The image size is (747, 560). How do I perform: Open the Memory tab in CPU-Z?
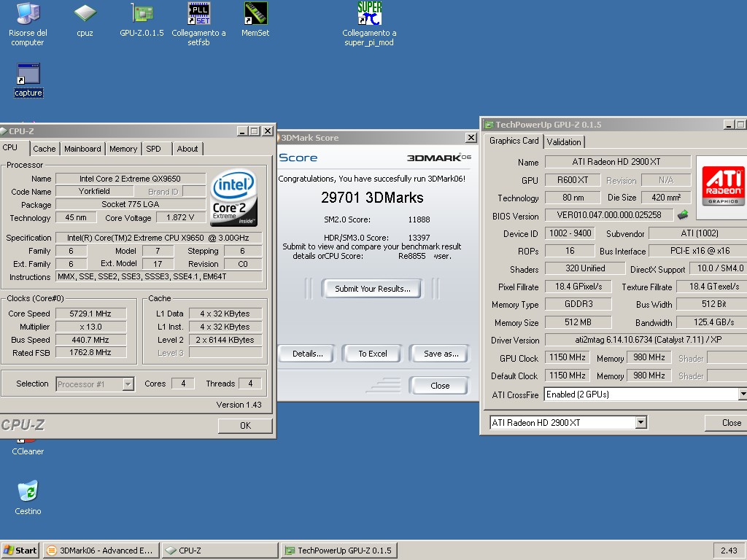click(x=123, y=149)
